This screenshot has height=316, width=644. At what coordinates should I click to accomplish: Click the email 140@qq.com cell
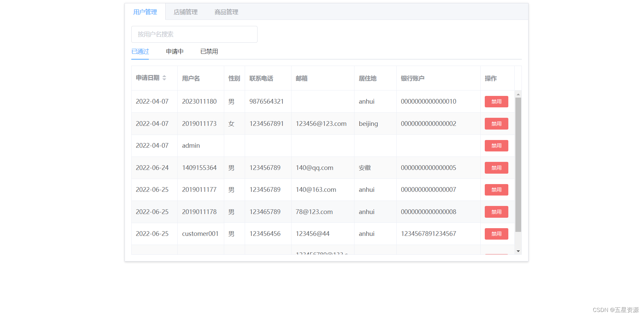(x=314, y=168)
